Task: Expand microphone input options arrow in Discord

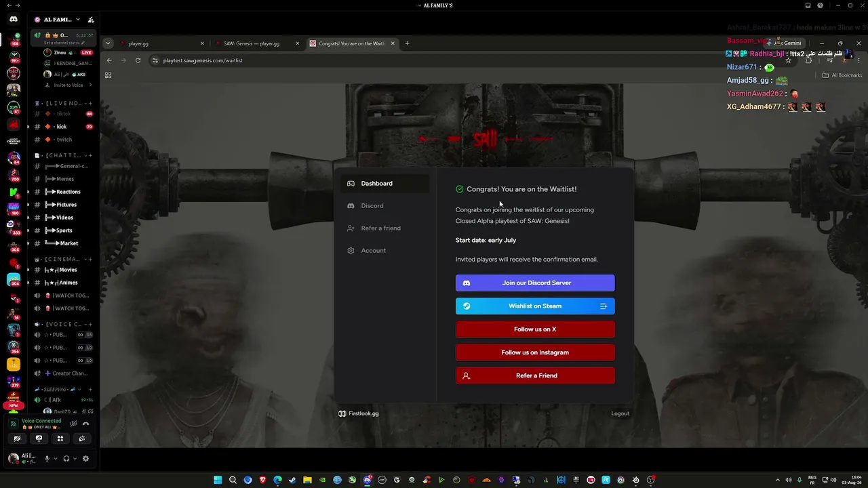Action: click(56, 458)
